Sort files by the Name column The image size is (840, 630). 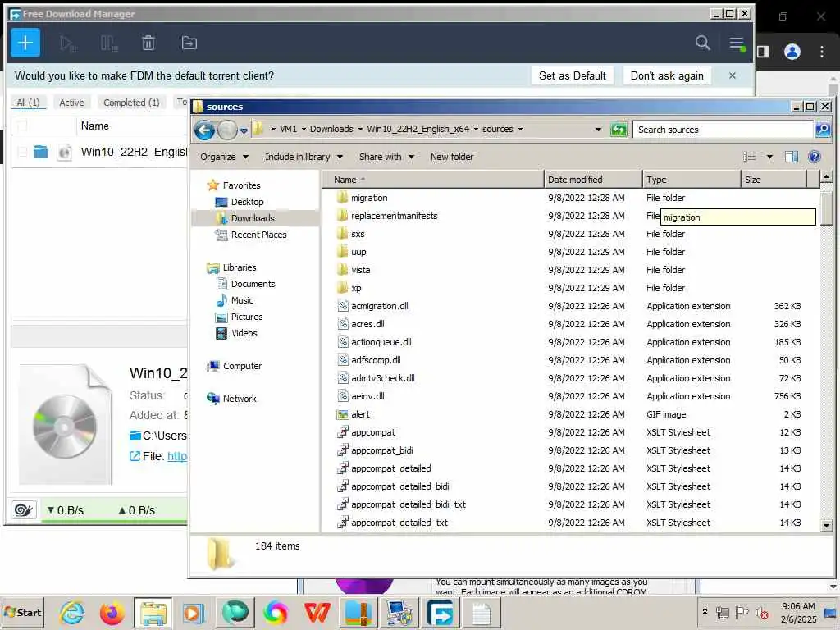coord(433,180)
